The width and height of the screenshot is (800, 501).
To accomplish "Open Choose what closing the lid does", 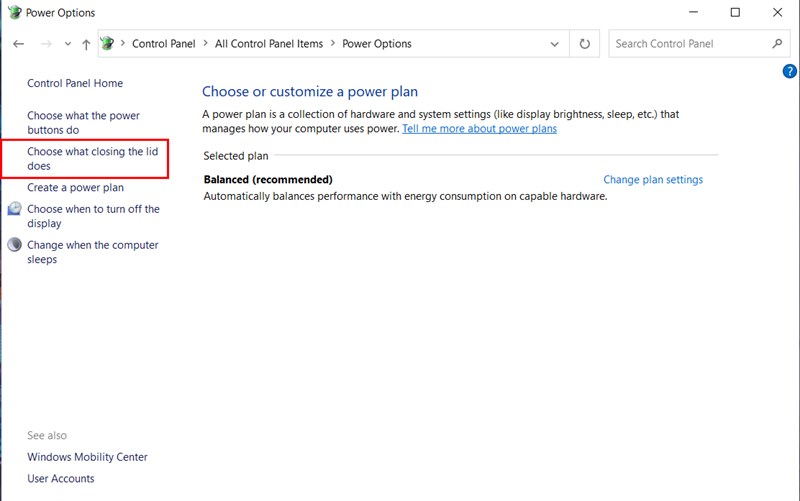I will tap(92, 159).
